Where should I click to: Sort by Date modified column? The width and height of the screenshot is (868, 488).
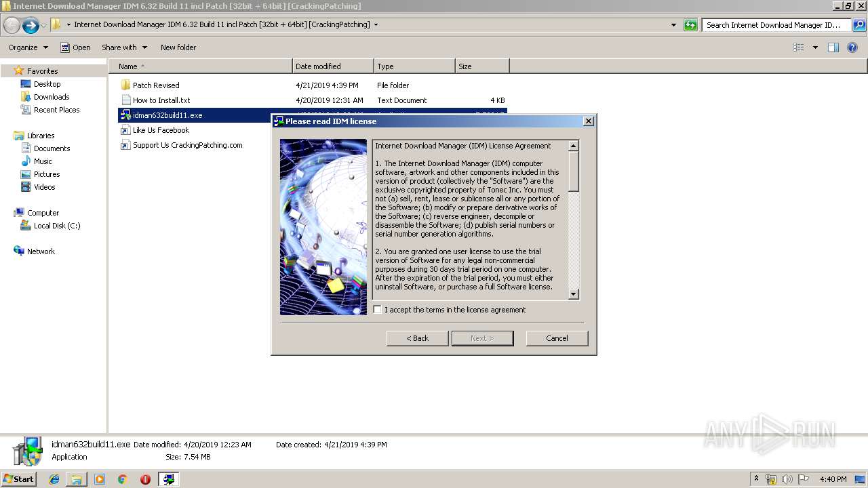tap(333, 66)
